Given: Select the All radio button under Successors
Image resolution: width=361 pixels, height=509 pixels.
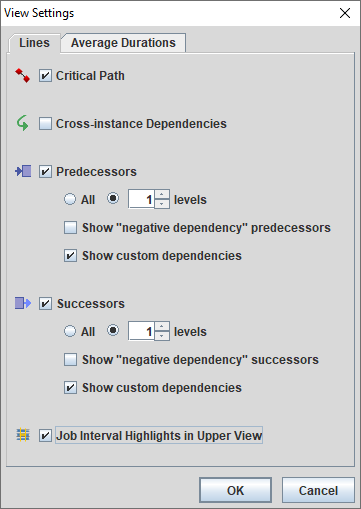Looking at the screenshot, I should click(x=70, y=331).
